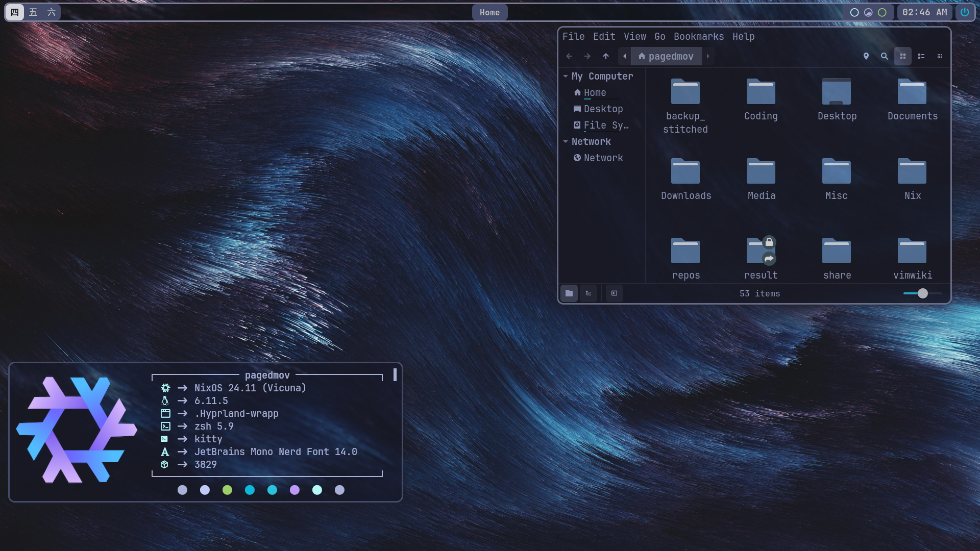Select Home in the places sidebar
980x551 pixels.
595,92
